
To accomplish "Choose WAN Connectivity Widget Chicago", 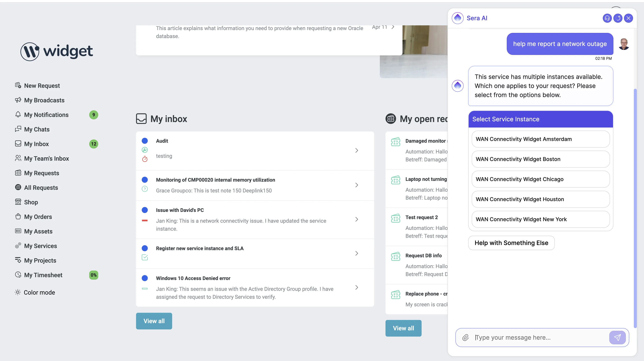I will point(540,179).
